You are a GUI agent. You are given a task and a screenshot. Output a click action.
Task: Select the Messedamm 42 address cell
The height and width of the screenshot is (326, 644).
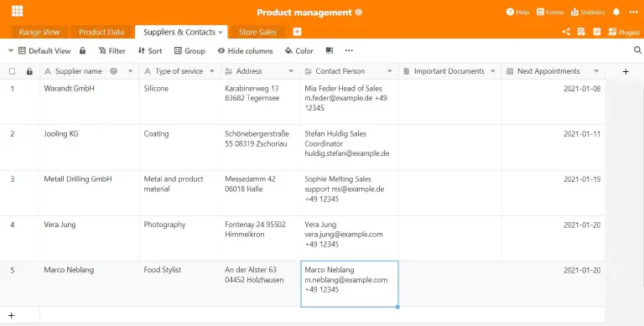tap(261, 193)
